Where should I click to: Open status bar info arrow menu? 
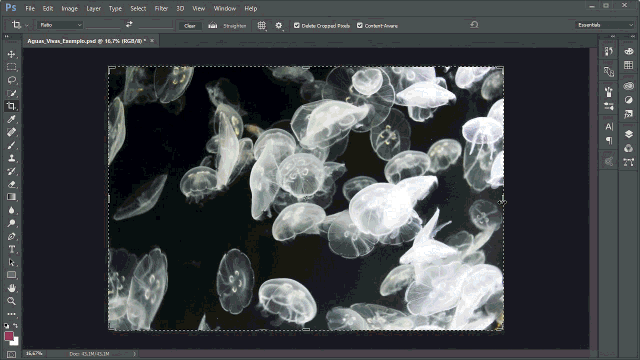click(134, 354)
